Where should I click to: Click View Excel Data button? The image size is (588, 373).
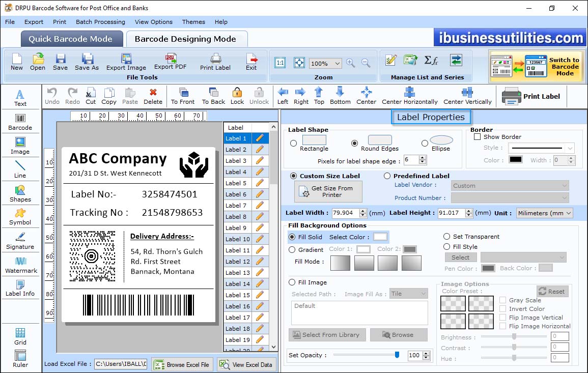(247, 364)
